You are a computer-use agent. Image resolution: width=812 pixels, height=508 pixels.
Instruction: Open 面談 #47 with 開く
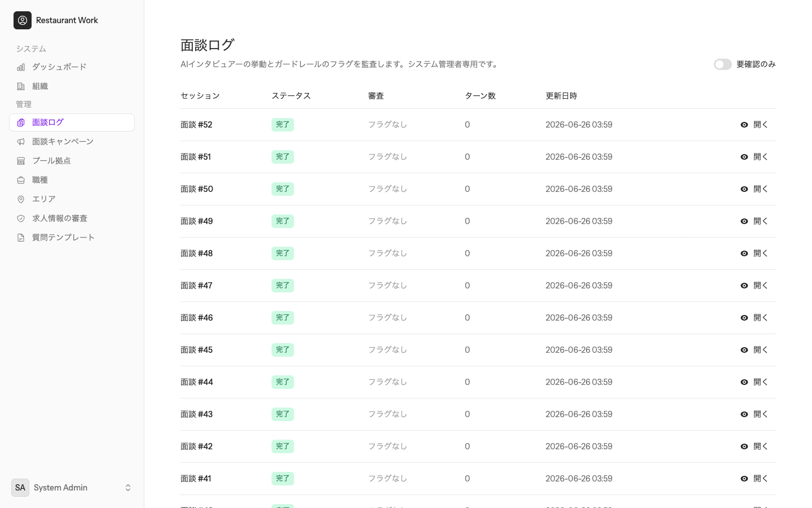pos(754,286)
